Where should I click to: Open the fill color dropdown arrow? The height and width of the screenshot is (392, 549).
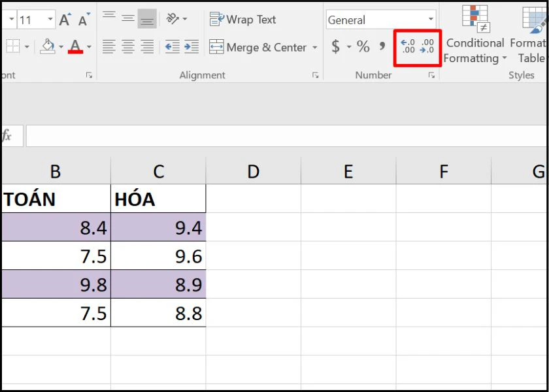pyautogui.click(x=61, y=46)
